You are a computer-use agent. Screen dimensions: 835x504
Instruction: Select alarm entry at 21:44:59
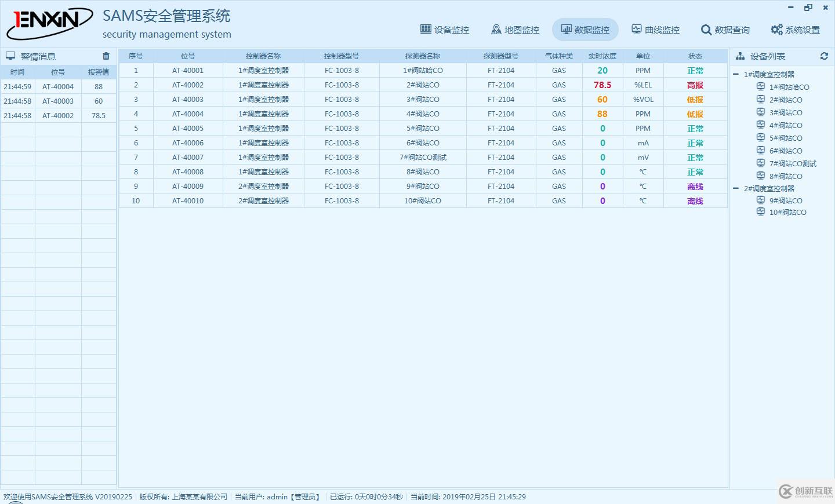pyautogui.click(x=17, y=87)
